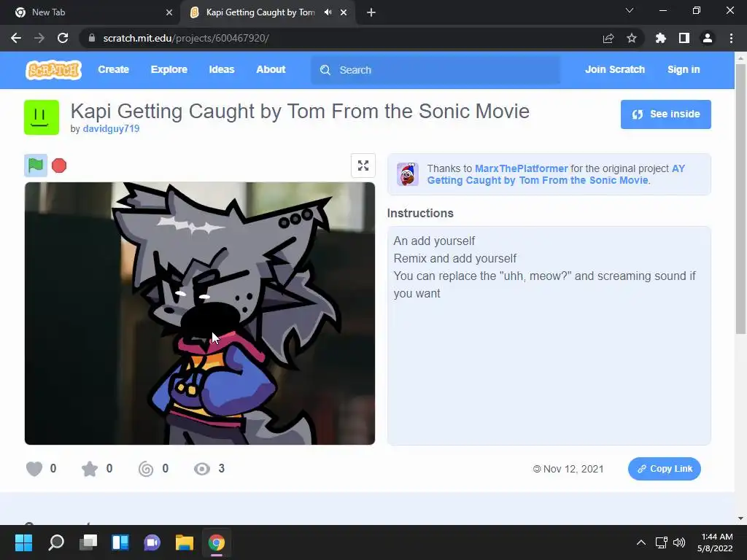Bookmark this tab with the star
Screen dimensions: 747x560
coord(632,38)
